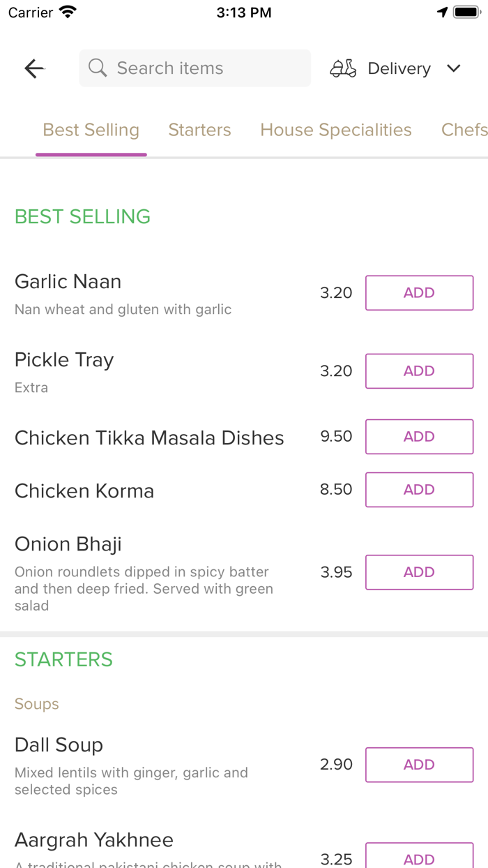Add Chicken Korma to basket
This screenshot has width=488, height=868.
click(419, 490)
